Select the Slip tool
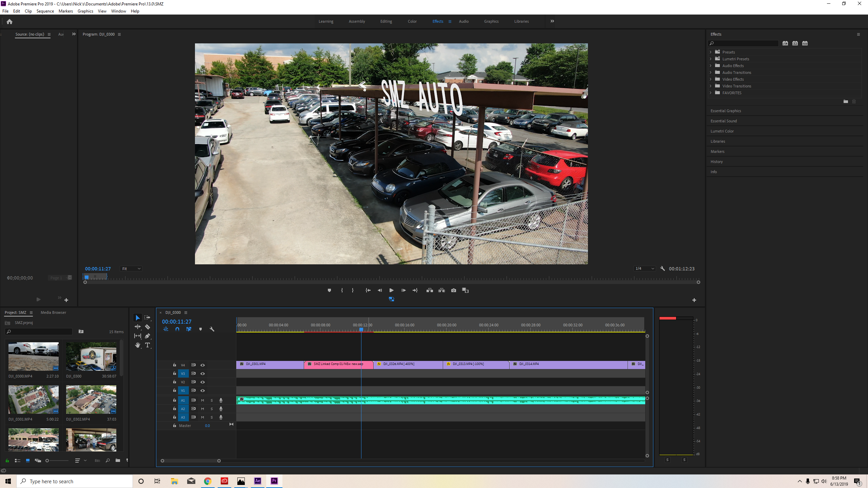 coord(138,336)
